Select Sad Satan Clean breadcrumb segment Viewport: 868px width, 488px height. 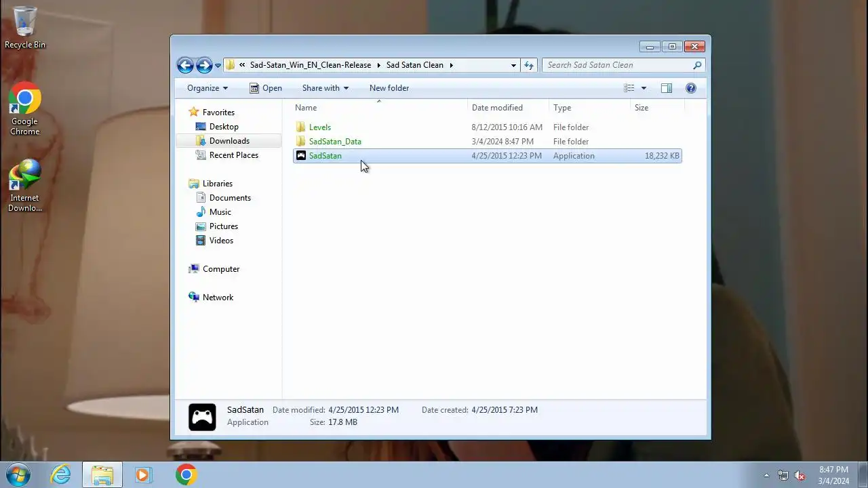pos(415,65)
